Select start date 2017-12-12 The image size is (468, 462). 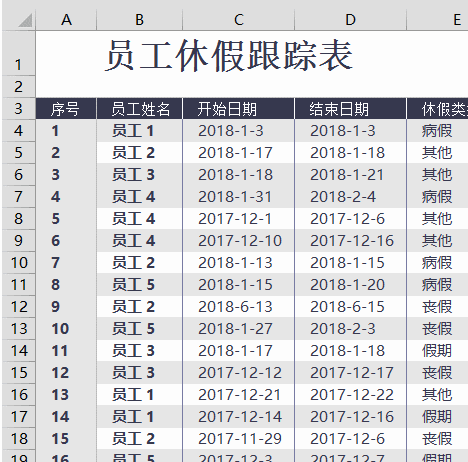coord(238,373)
